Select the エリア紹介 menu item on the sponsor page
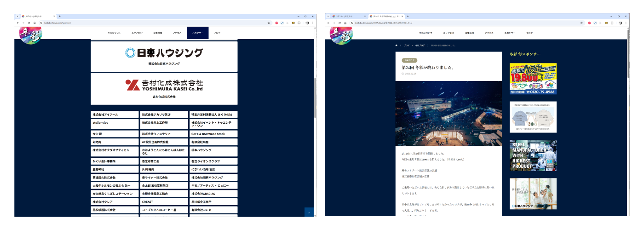Screen dimensions: 644x230 (x=137, y=33)
